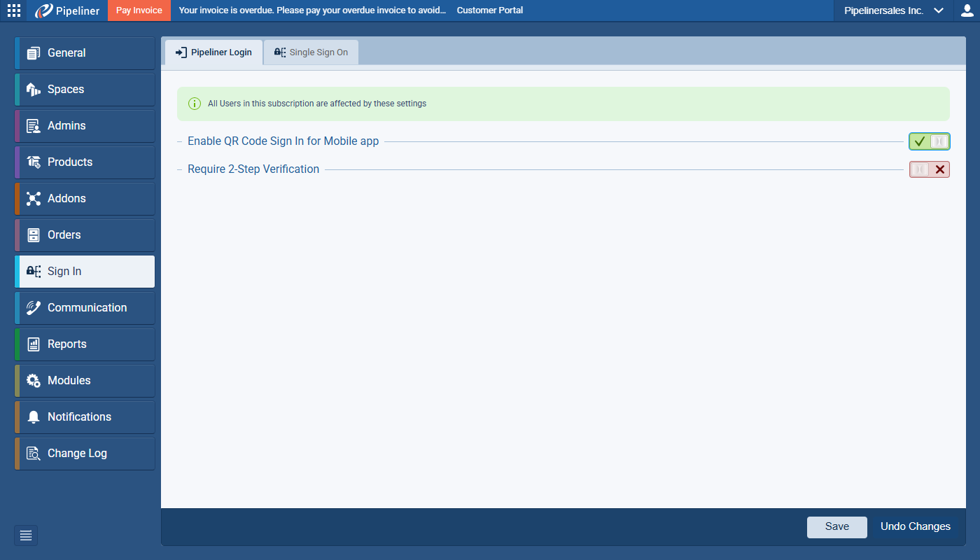Open the app launcher grid icon
The width and height of the screenshot is (980, 560).
[14, 10]
